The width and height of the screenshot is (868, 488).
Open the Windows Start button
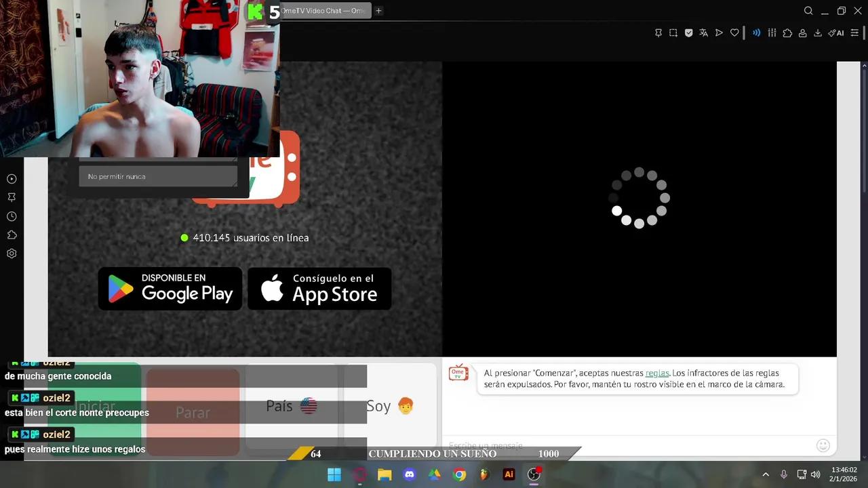point(334,474)
